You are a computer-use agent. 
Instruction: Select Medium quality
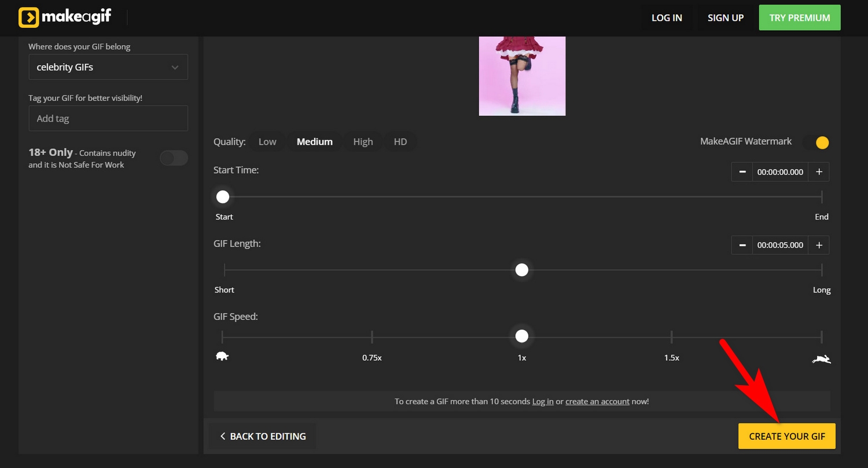tap(315, 142)
